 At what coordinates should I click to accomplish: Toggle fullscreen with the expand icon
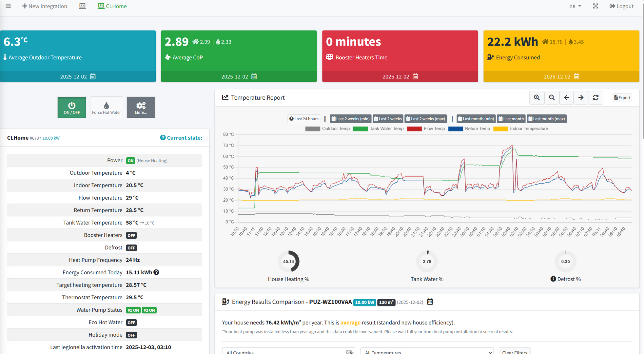point(595,6)
